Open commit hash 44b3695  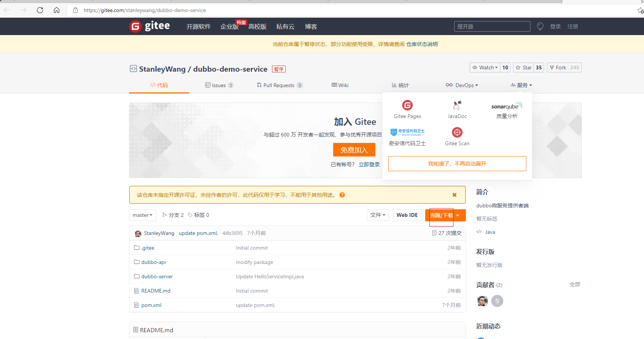pos(232,233)
